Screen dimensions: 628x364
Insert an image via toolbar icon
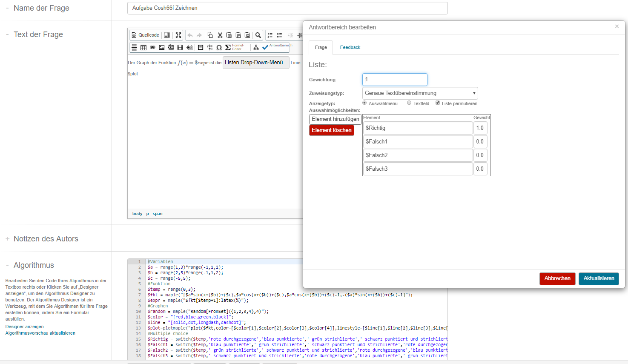point(162,47)
